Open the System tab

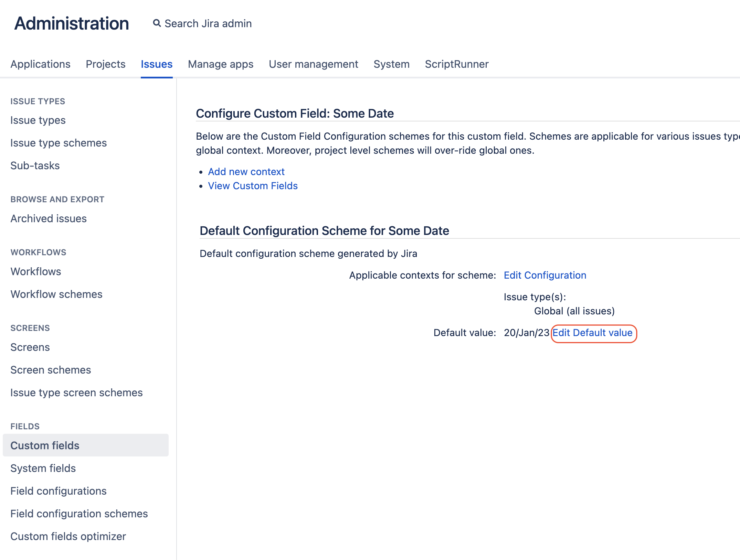[391, 64]
